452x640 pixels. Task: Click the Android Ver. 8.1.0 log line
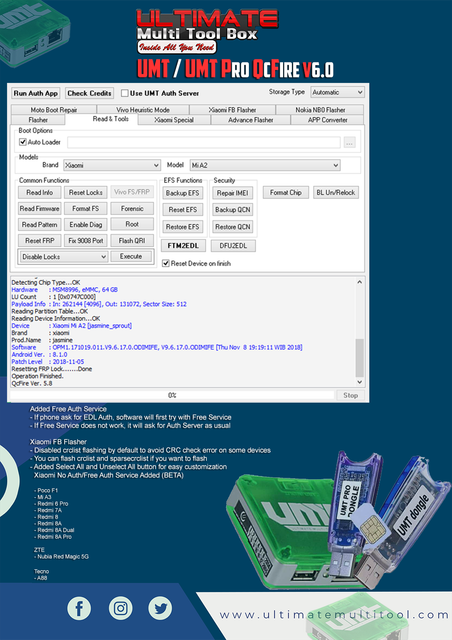click(x=39, y=355)
